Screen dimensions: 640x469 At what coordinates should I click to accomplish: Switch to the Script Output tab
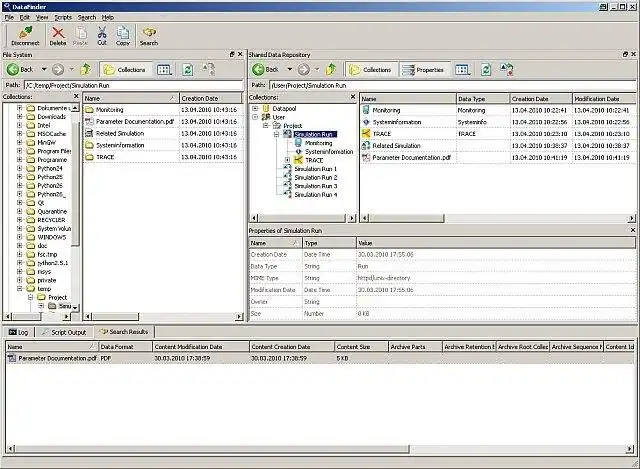tap(64, 332)
